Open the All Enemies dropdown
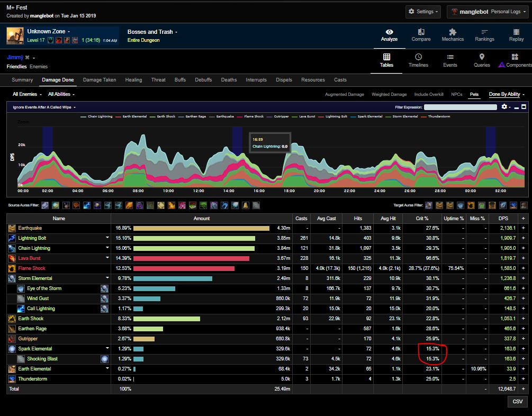 click(28, 94)
